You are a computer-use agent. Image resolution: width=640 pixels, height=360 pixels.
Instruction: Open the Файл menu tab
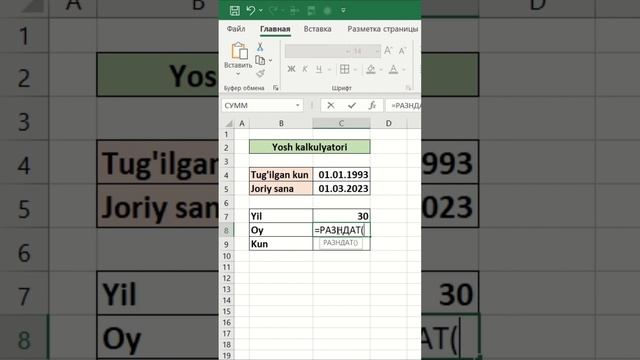pyautogui.click(x=236, y=29)
